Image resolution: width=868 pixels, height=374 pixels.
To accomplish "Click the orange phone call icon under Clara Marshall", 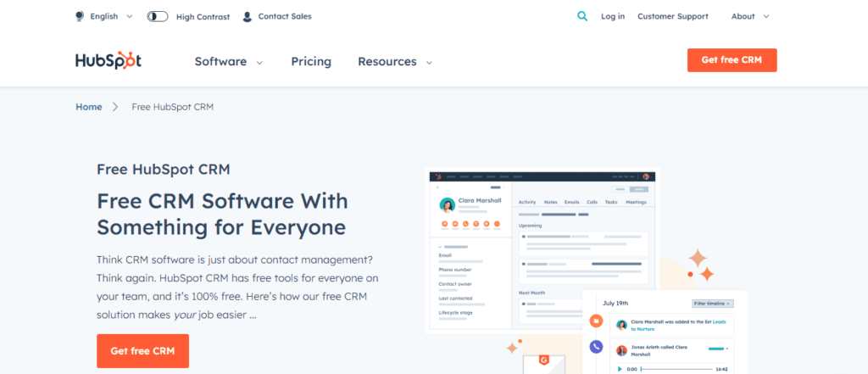I will click(465, 224).
